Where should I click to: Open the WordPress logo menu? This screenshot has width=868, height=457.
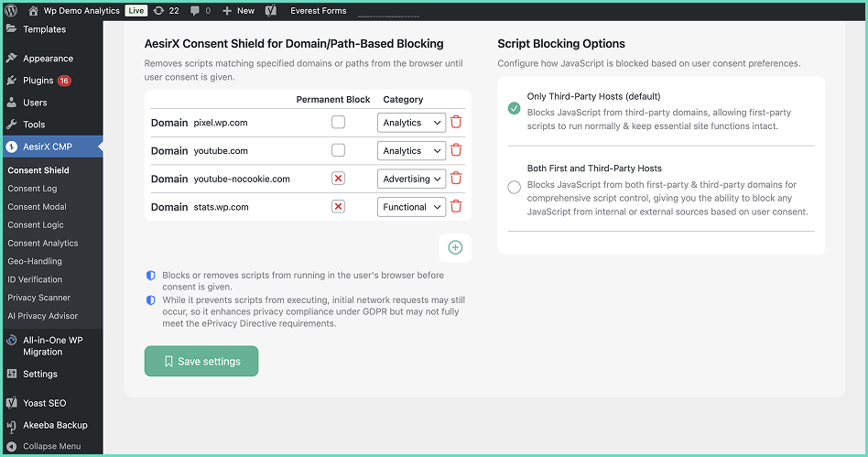(11, 10)
